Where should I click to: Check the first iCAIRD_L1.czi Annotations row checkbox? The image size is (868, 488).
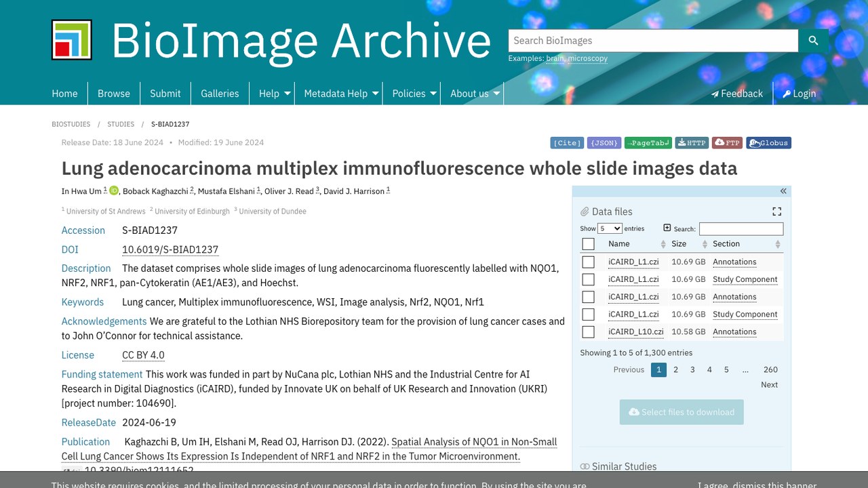(x=588, y=262)
